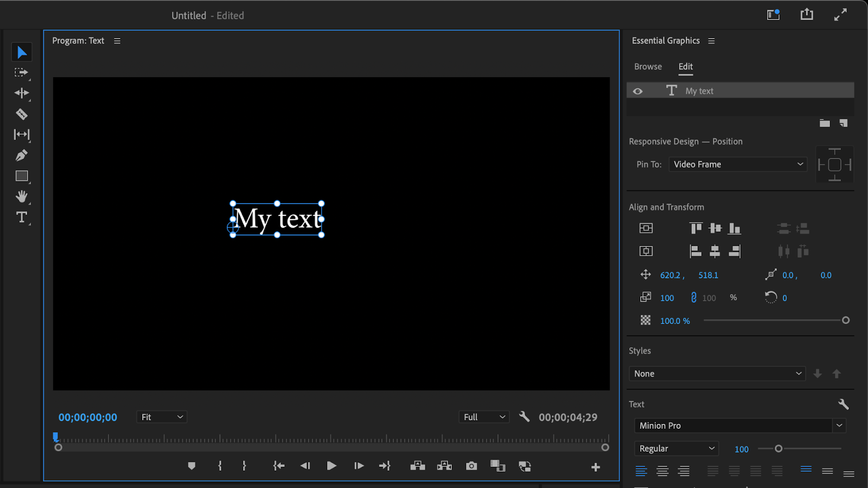868x488 pixels.
Task: Select the Pen tool
Action: 22,155
